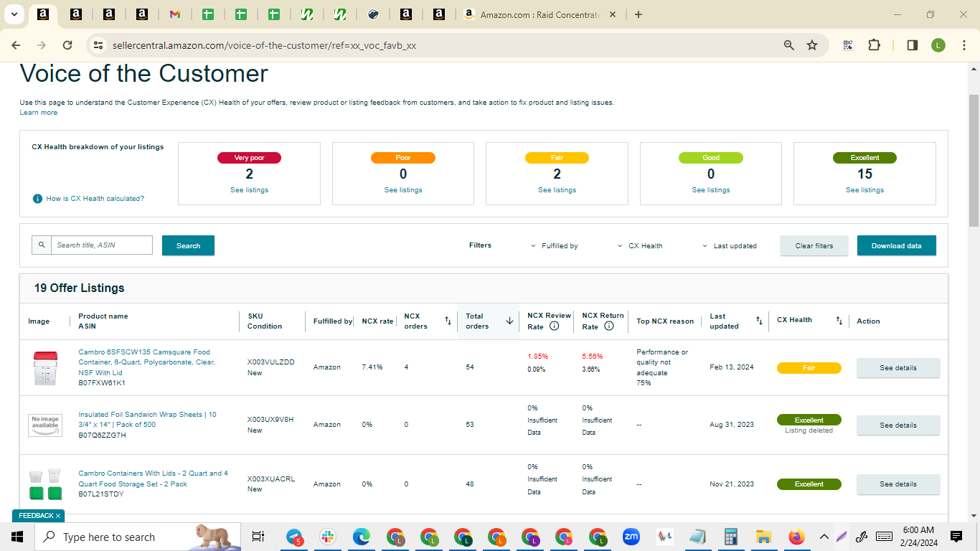The image size is (980, 551).
Task: Click the magnifier icon in the listing search box
Action: [x=42, y=245]
